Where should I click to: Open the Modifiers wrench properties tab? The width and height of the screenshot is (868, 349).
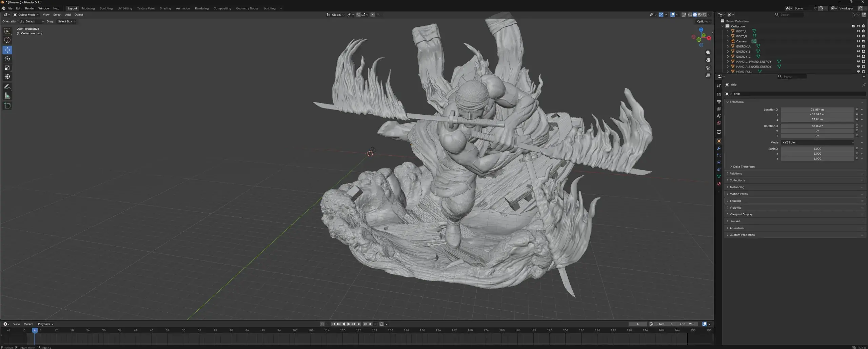[719, 148]
